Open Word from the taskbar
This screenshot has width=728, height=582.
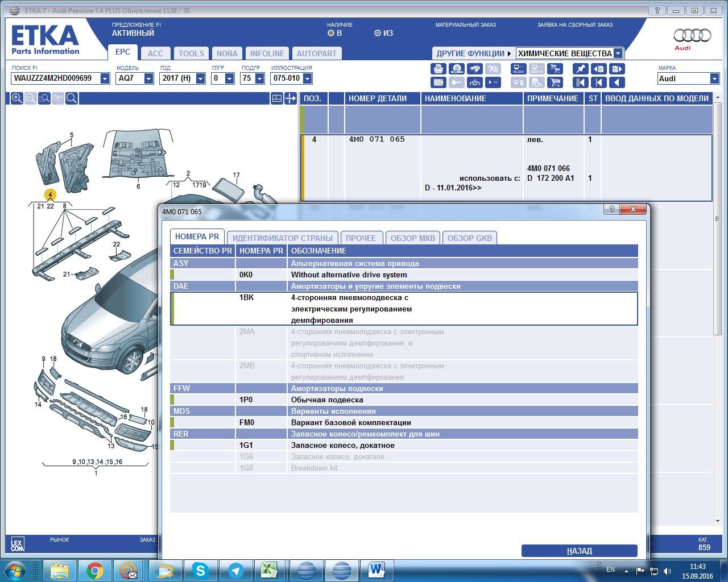pos(377,570)
